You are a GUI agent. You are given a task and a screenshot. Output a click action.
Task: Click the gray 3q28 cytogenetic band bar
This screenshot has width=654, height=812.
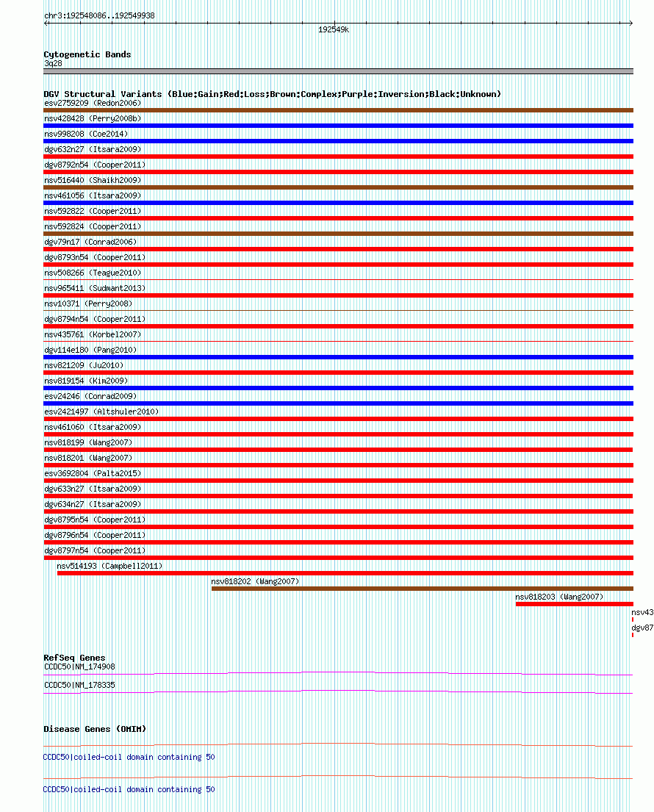click(x=339, y=71)
